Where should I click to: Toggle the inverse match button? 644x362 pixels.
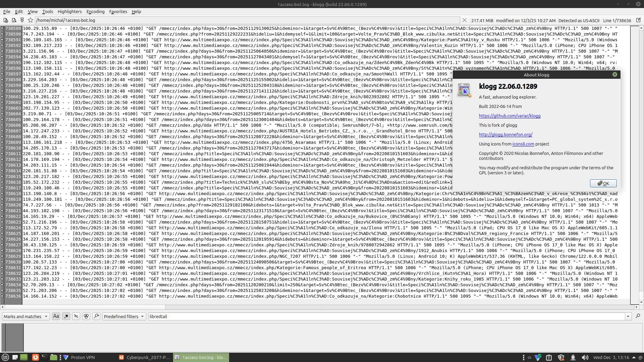coord(76,316)
